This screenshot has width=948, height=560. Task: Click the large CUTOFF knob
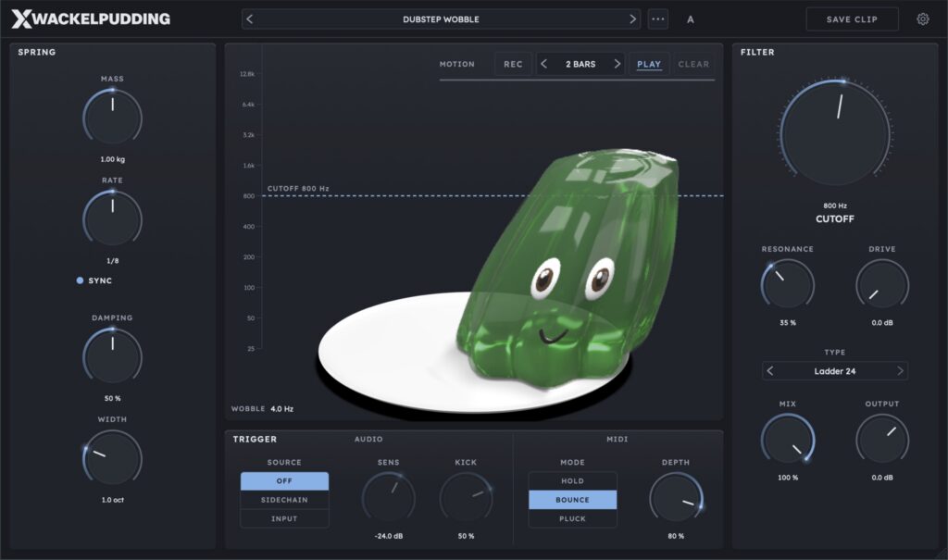(835, 133)
